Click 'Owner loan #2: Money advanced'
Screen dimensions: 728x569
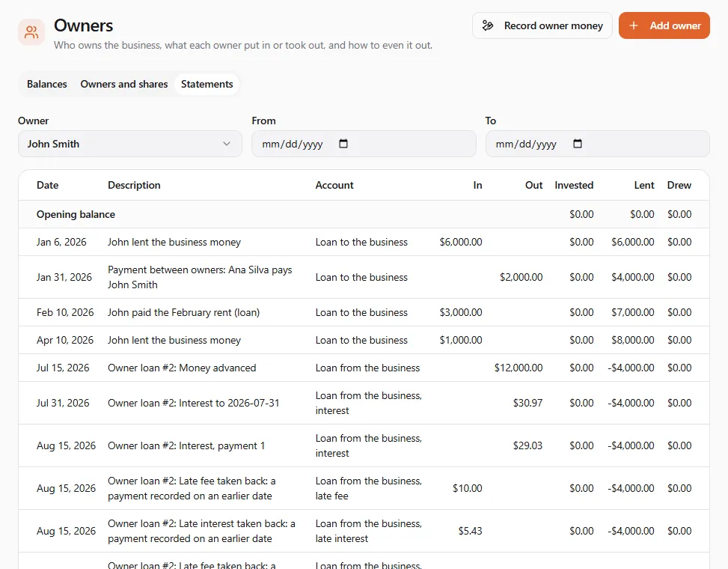coord(182,368)
